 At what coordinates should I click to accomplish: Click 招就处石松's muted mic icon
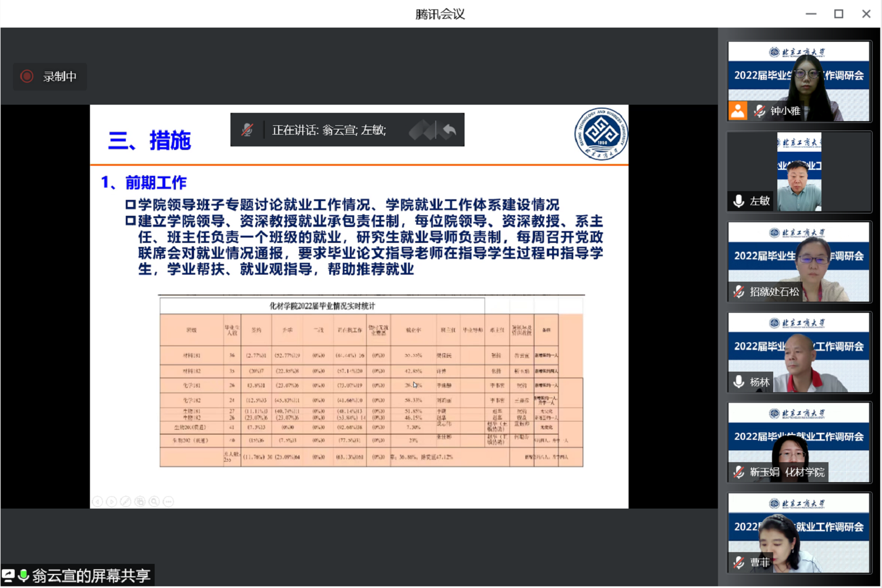739,292
